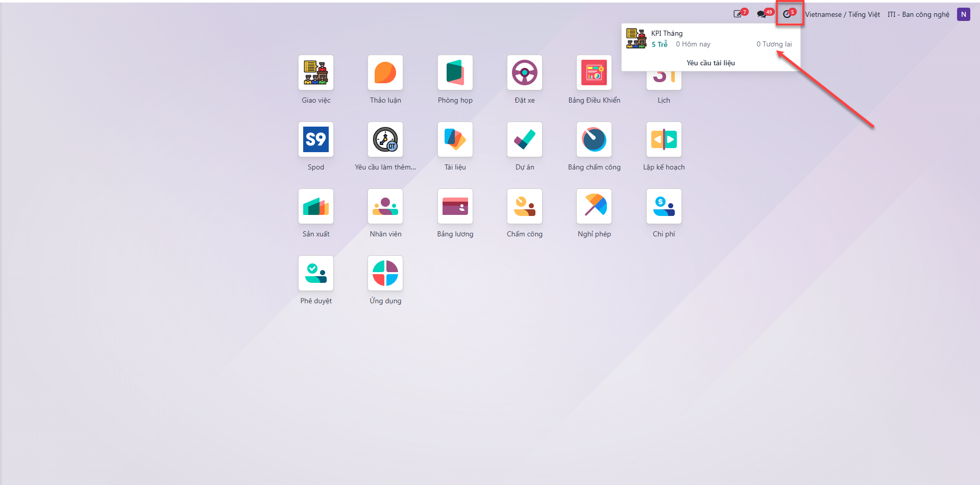
Task: Click Yêu cầu tài liệu button
Action: (710, 63)
